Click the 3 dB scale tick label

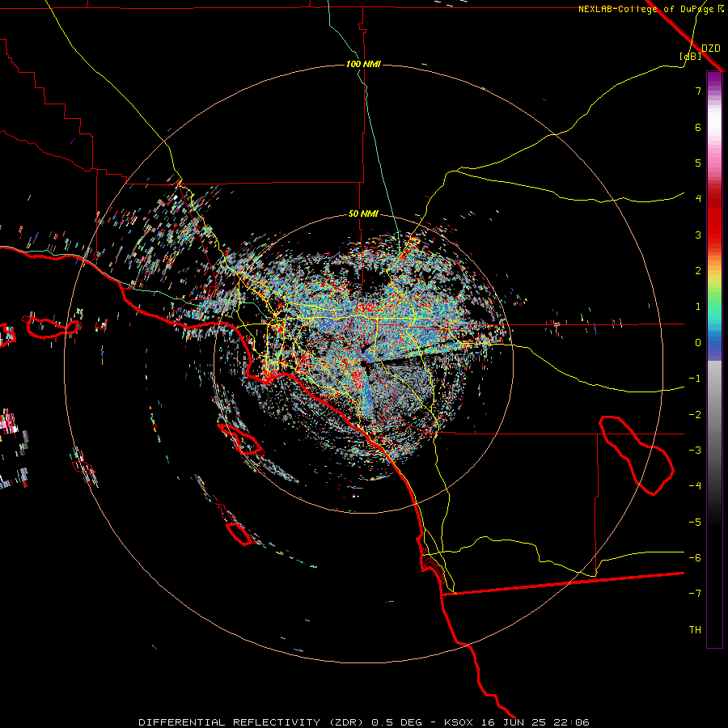click(698, 235)
